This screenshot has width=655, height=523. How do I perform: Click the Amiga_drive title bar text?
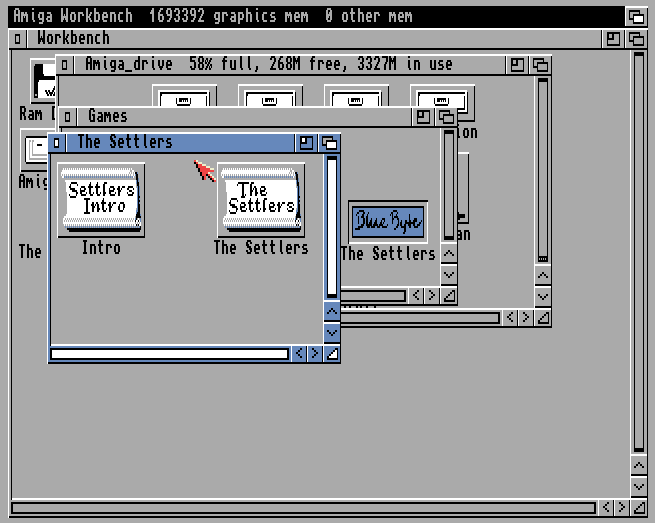[x=269, y=64]
